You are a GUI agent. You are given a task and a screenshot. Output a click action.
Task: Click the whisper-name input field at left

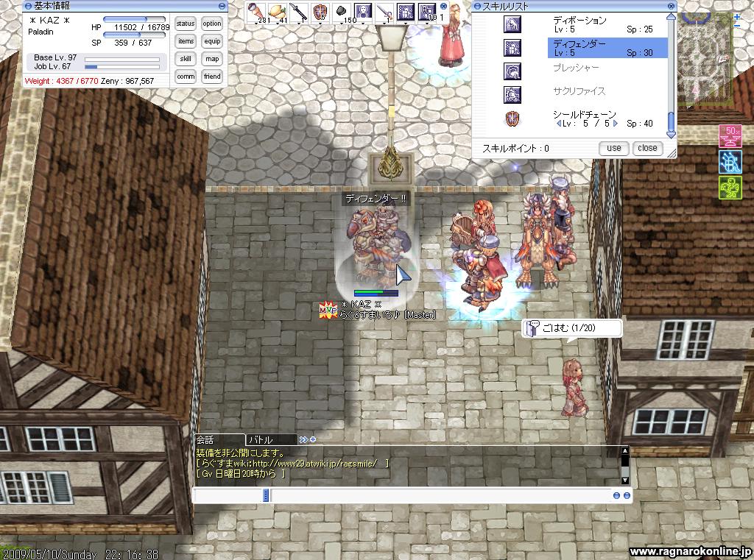click(228, 495)
